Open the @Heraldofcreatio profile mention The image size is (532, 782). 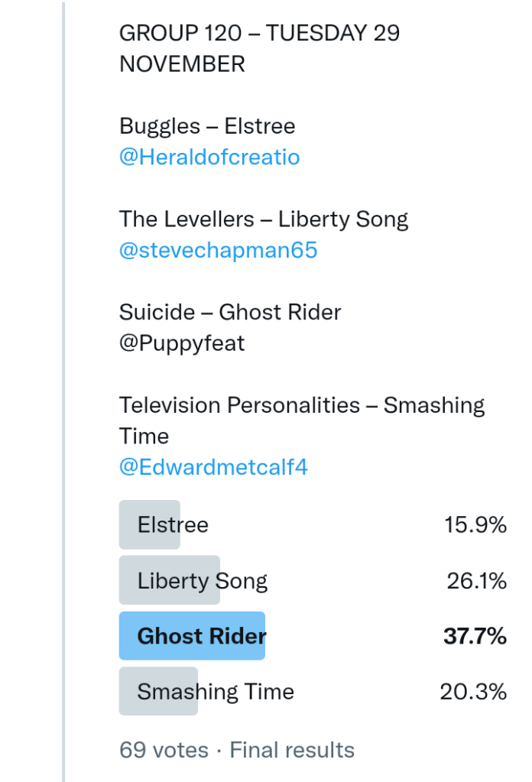[x=209, y=157]
